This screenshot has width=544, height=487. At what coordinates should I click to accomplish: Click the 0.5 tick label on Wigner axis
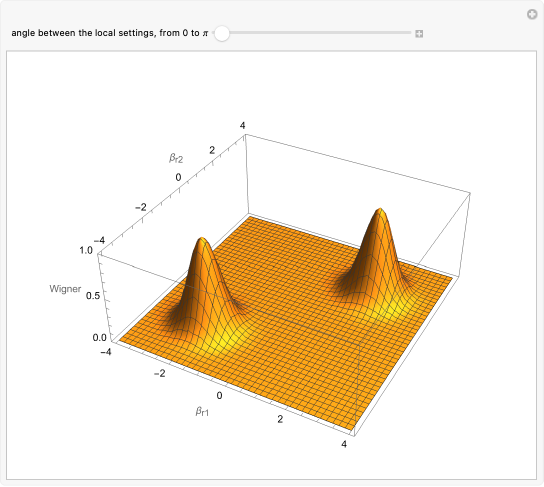coord(93,296)
